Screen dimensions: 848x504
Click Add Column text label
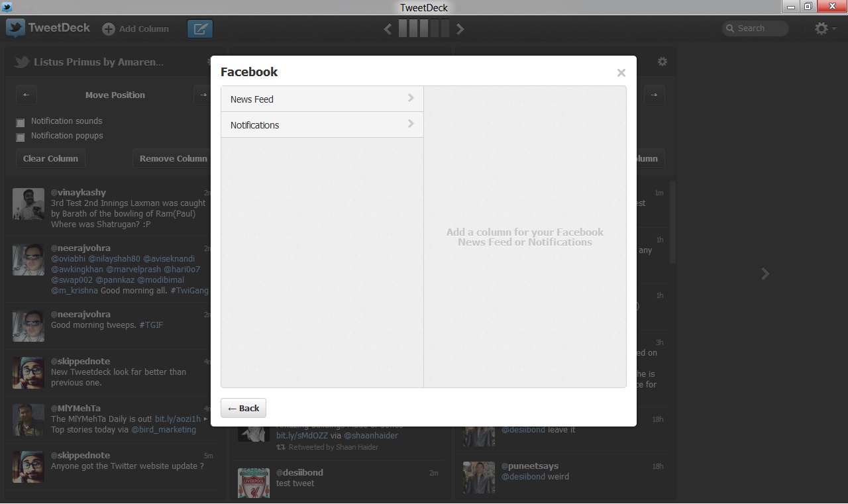click(144, 29)
